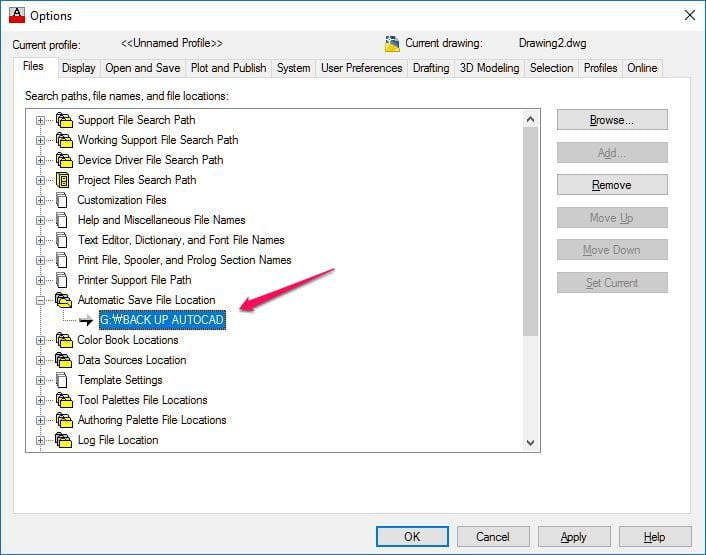Expand the Data Sources Location node
Viewport: 706px width, 555px height.
click(41, 360)
